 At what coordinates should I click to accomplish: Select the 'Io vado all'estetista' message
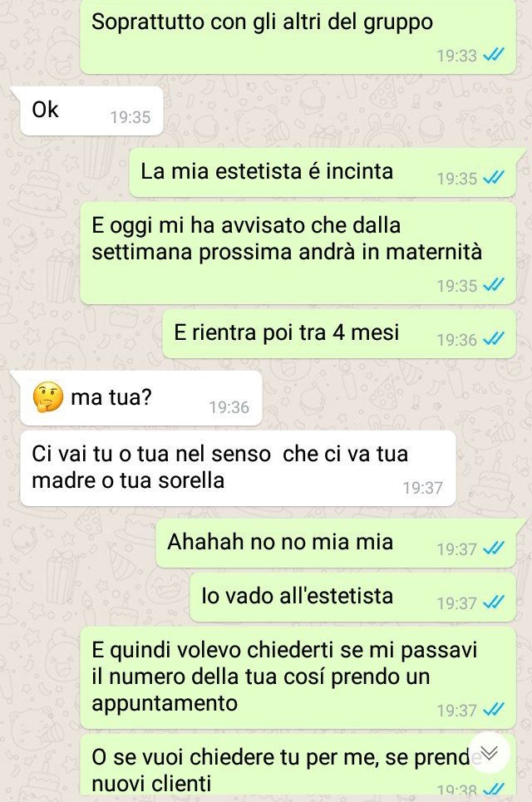(352, 597)
